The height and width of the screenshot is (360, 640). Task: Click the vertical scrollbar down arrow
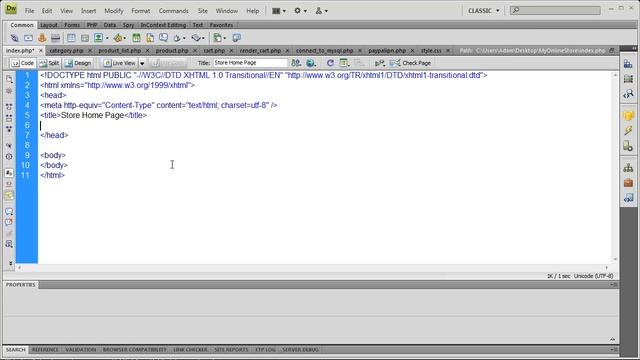(615, 259)
